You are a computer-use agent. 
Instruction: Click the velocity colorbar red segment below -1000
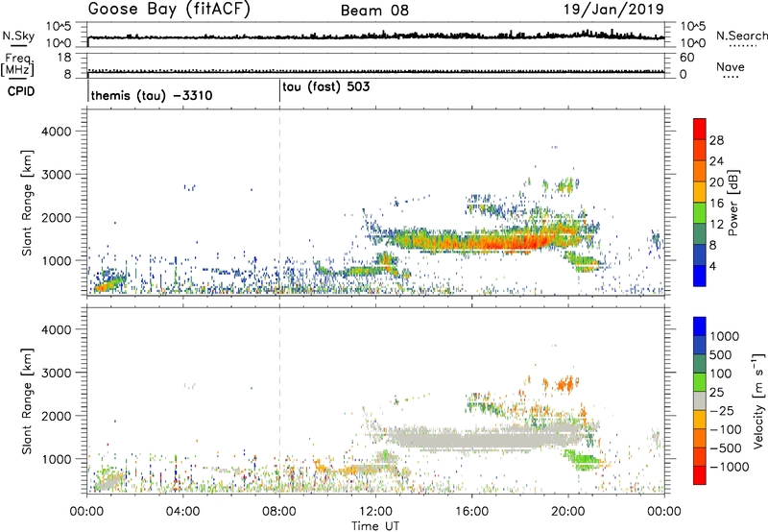tap(700, 475)
